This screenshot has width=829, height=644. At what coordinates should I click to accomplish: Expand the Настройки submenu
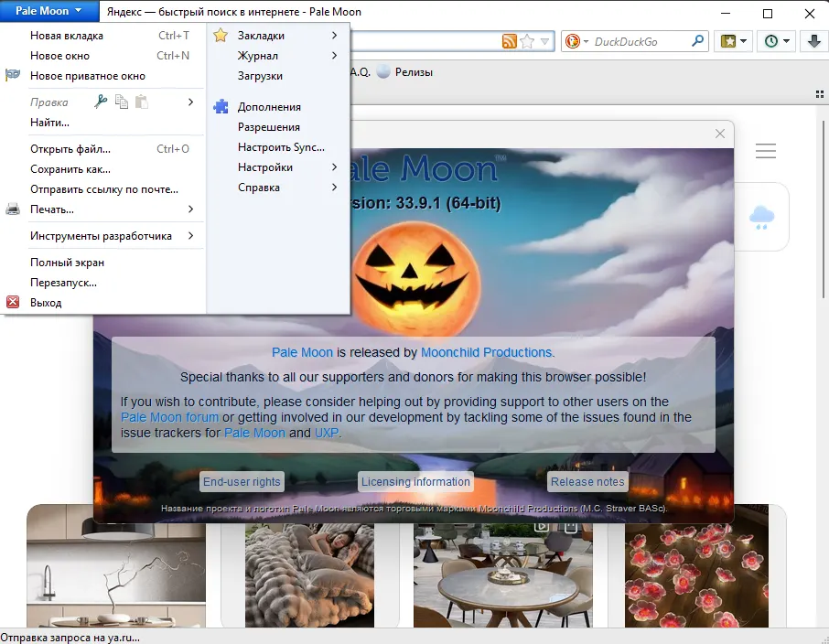265,167
